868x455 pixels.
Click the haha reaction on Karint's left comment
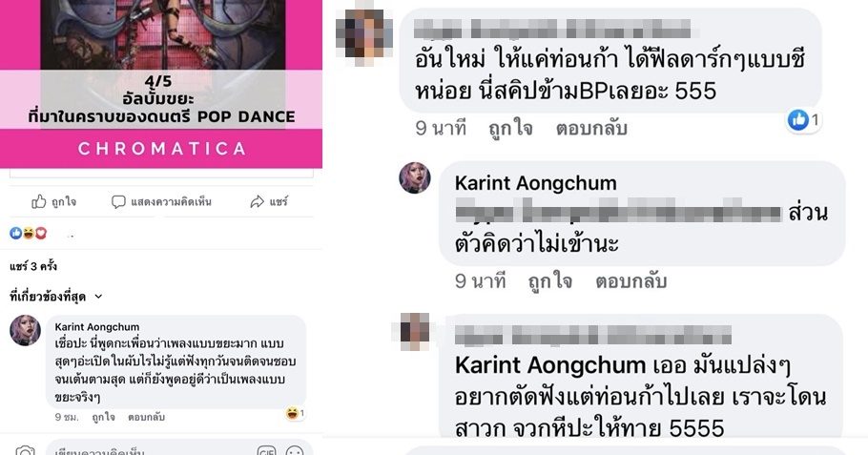[x=295, y=413]
